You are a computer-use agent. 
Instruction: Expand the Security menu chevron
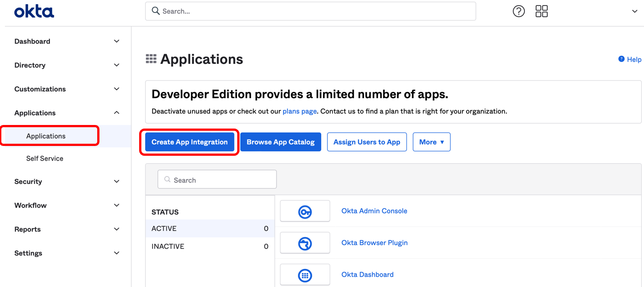click(116, 181)
